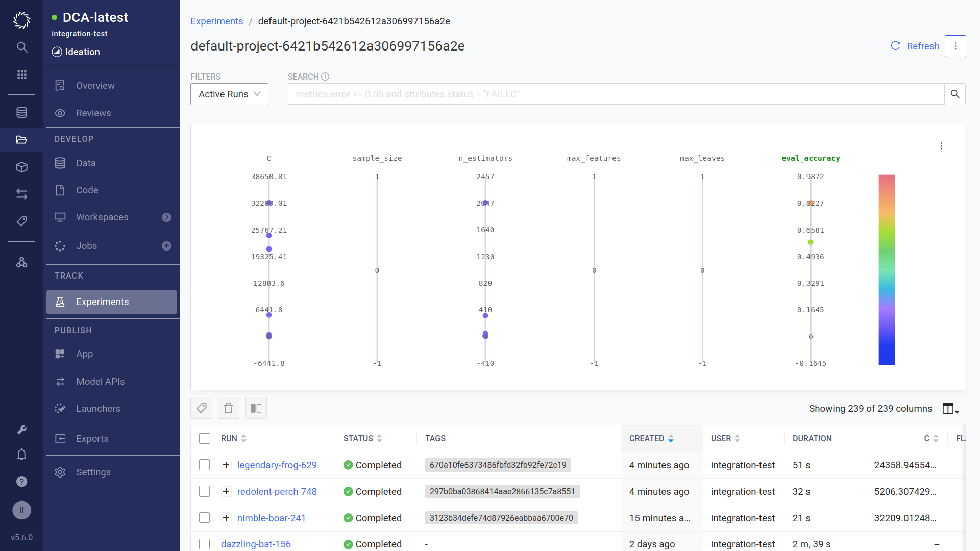Click the green point on eval_accuracy axis
This screenshot has height=551, width=980.
[811, 242]
